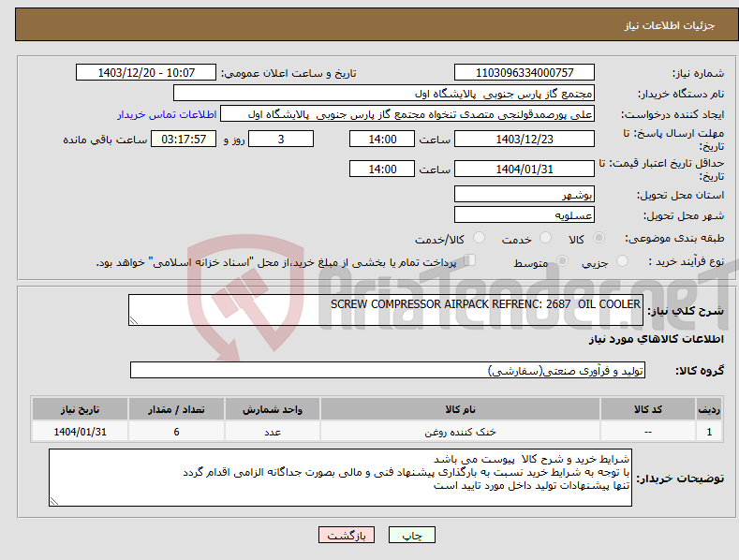This screenshot has width=739, height=560.
Task: Click the need number field 1103096334000757
Action: [x=525, y=73]
